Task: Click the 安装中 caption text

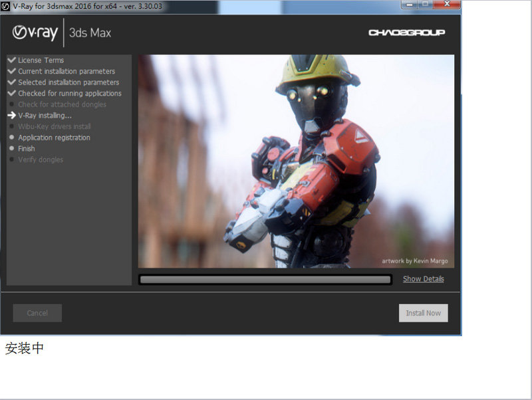Action: 25,348
